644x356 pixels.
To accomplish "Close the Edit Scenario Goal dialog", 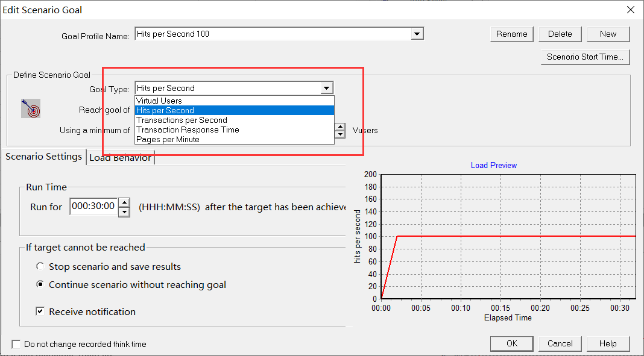I will coord(631,10).
